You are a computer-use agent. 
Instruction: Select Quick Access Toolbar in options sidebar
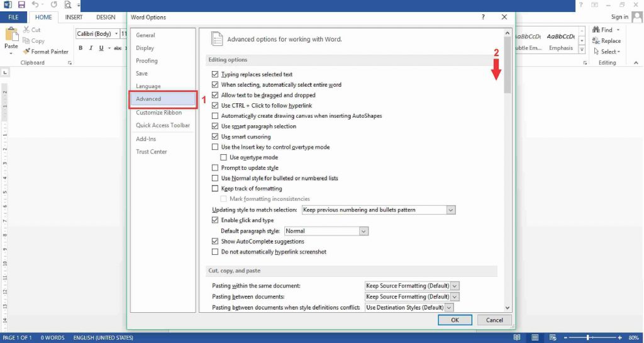click(163, 125)
